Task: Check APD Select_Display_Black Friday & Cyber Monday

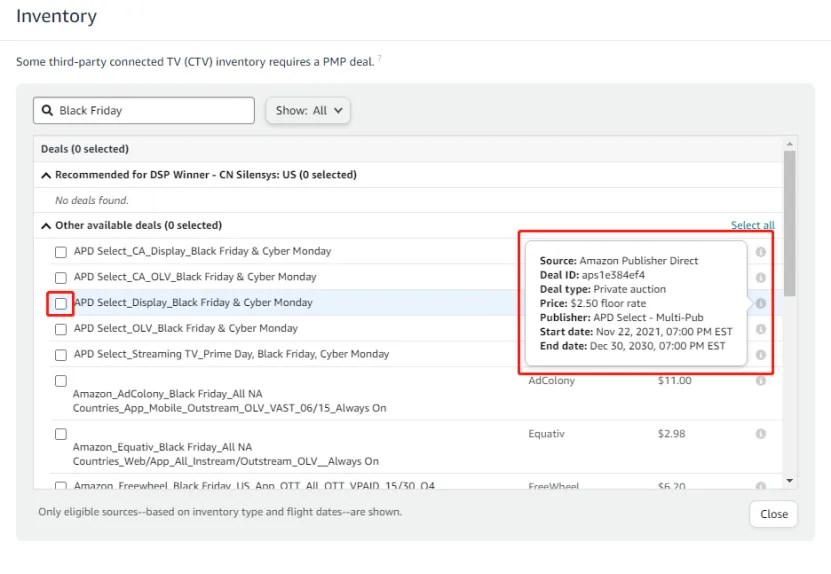Action: point(61,304)
